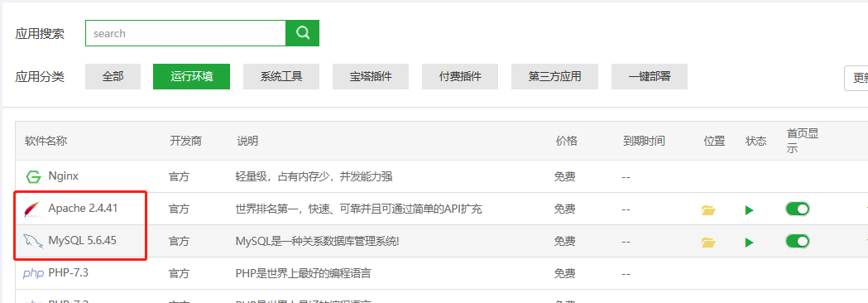The height and width of the screenshot is (303, 868).
Task: Click the Apache feather icon
Action: (x=32, y=209)
